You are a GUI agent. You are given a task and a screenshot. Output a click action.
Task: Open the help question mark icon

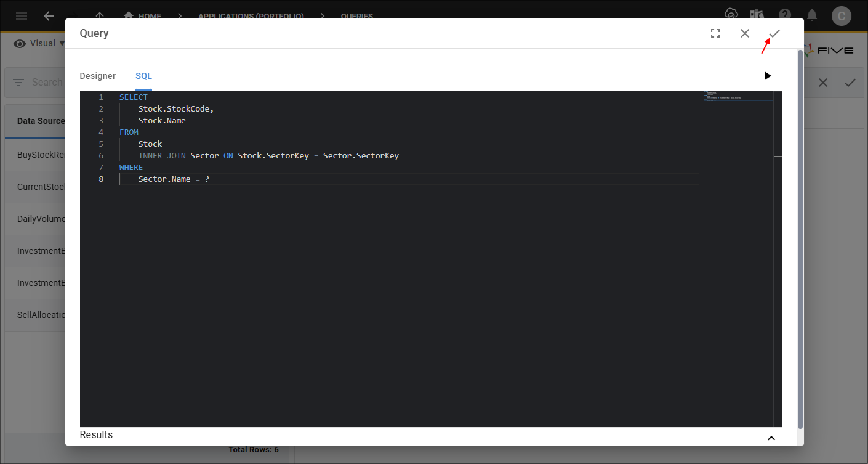pyautogui.click(x=785, y=15)
